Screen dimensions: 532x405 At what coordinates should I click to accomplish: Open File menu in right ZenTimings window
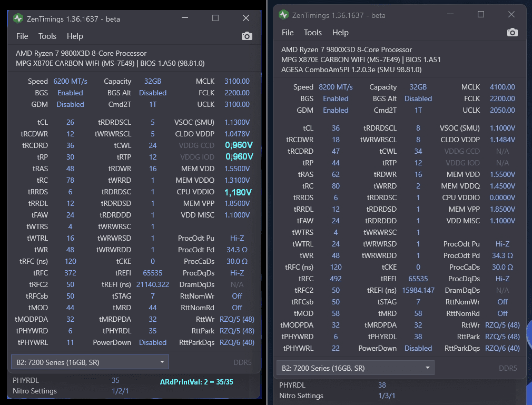[x=288, y=33]
